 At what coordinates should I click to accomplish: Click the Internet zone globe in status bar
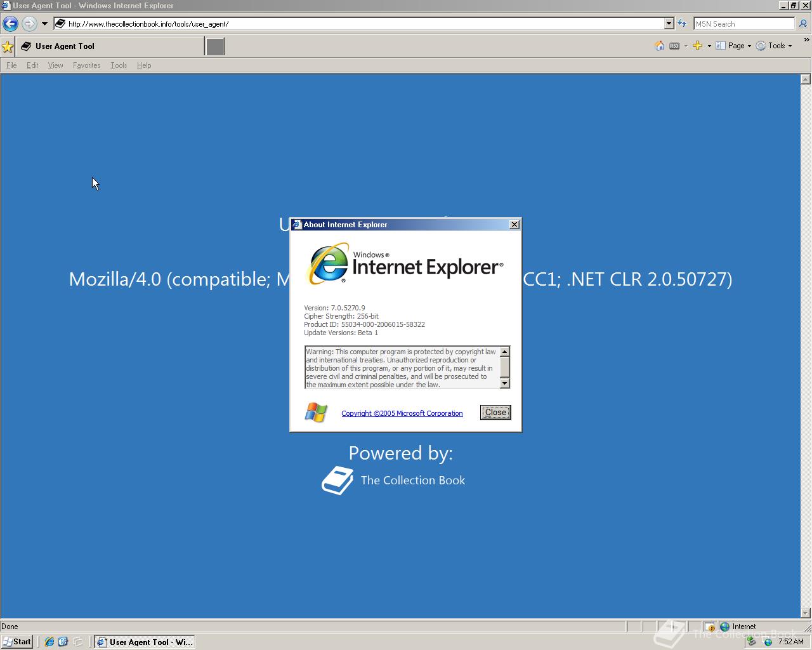[x=725, y=627]
